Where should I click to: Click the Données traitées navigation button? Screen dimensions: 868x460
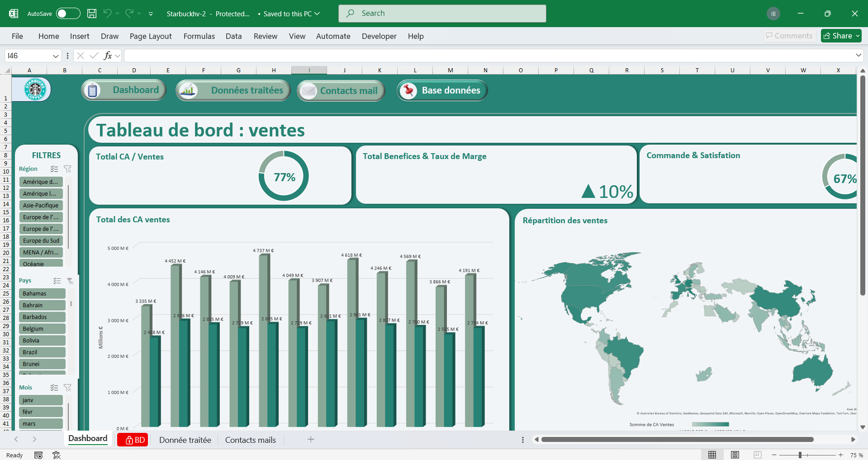point(233,90)
